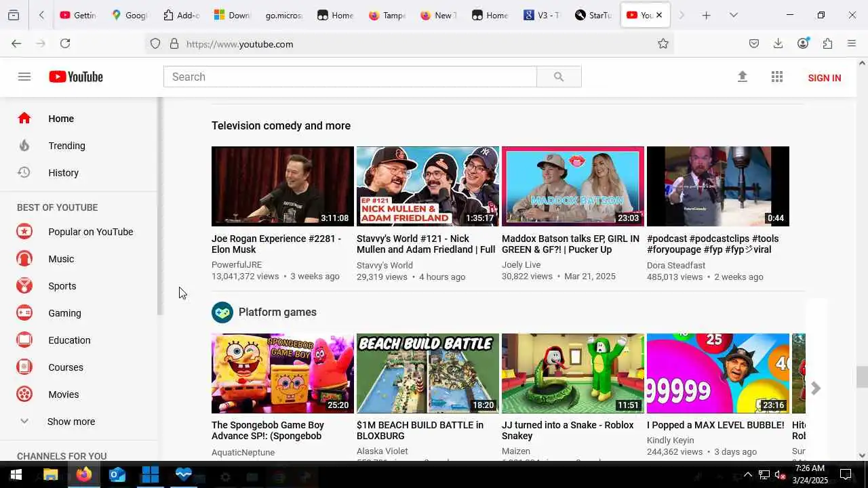Image resolution: width=868 pixels, height=488 pixels.
Task: Open the list all tabs dropdown
Action: coord(734,15)
